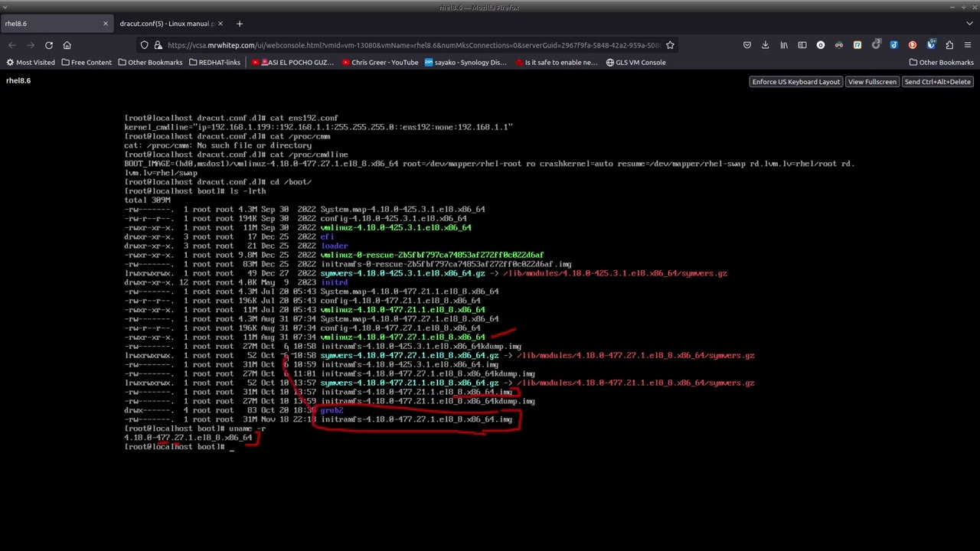The width and height of the screenshot is (980, 551).
Task: Open Chris Greer - YouTube bookmark
Action: (381, 63)
